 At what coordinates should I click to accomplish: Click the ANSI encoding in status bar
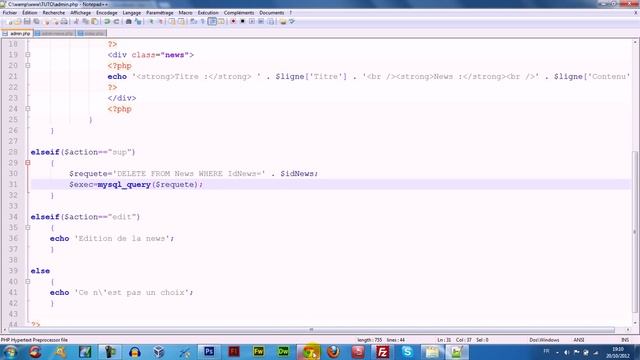579,340
